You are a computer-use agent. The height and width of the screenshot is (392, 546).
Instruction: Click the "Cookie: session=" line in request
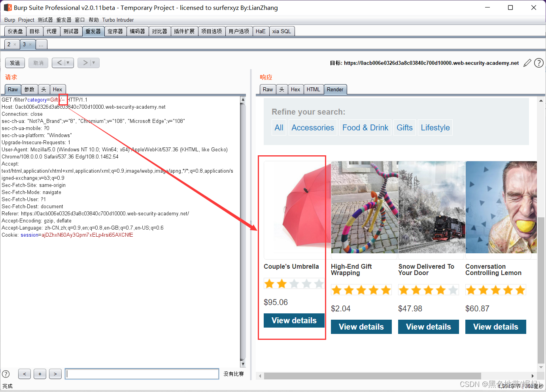67,235
